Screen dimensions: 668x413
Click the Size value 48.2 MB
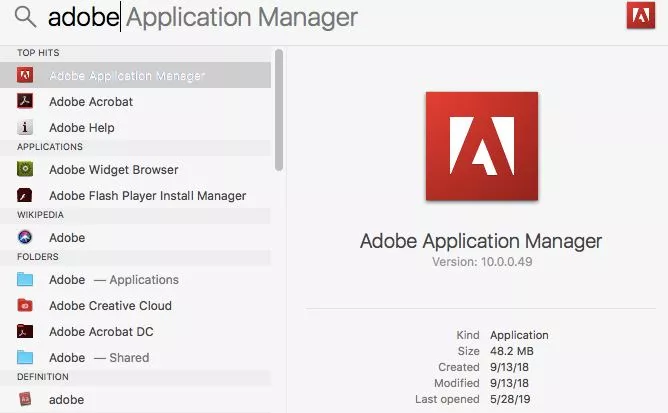click(512, 351)
